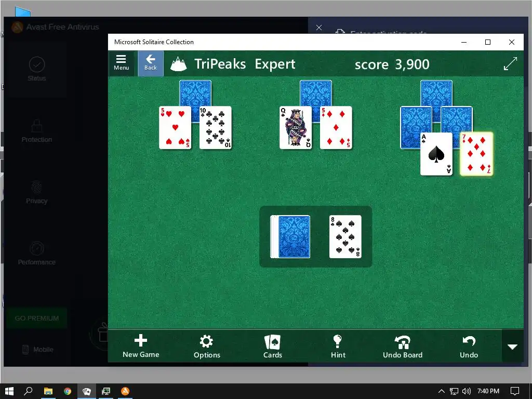Open the Cards selection button
This screenshot has width=532, height=399.
tap(272, 347)
